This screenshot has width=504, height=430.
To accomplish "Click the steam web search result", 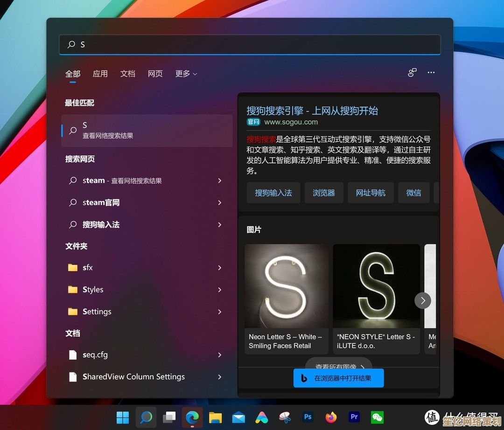I will tap(147, 180).
